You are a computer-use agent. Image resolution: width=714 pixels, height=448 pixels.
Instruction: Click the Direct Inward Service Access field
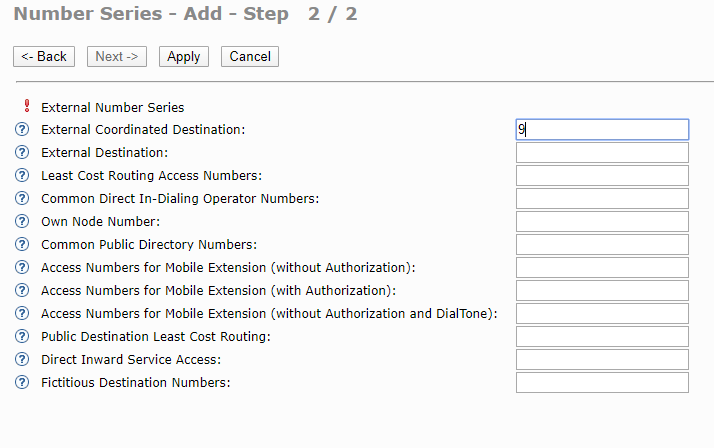coord(602,360)
